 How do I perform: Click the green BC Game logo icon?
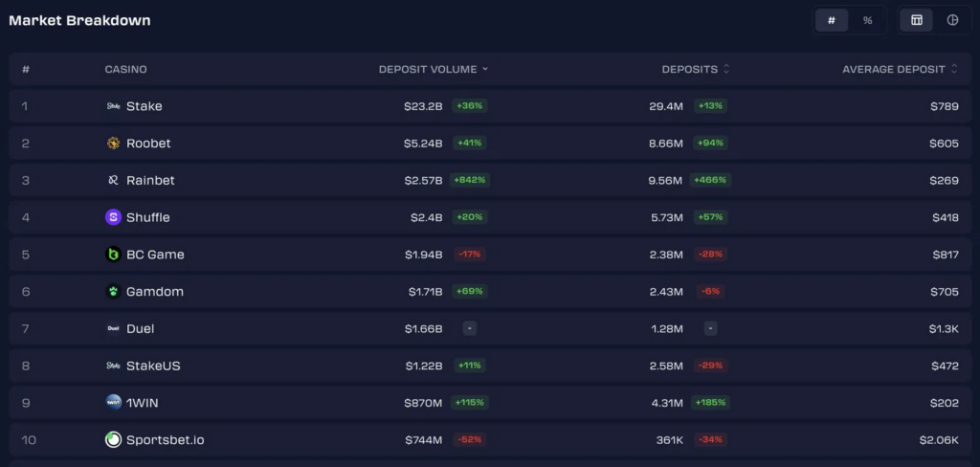pyautogui.click(x=113, y=255)
